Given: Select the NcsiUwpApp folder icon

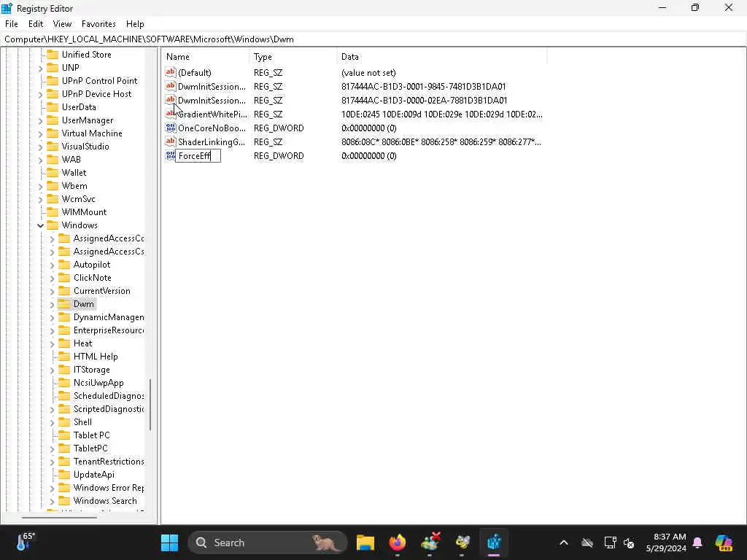Looking at the screenshot, I should pyautogui.click(x=64, y=382).
